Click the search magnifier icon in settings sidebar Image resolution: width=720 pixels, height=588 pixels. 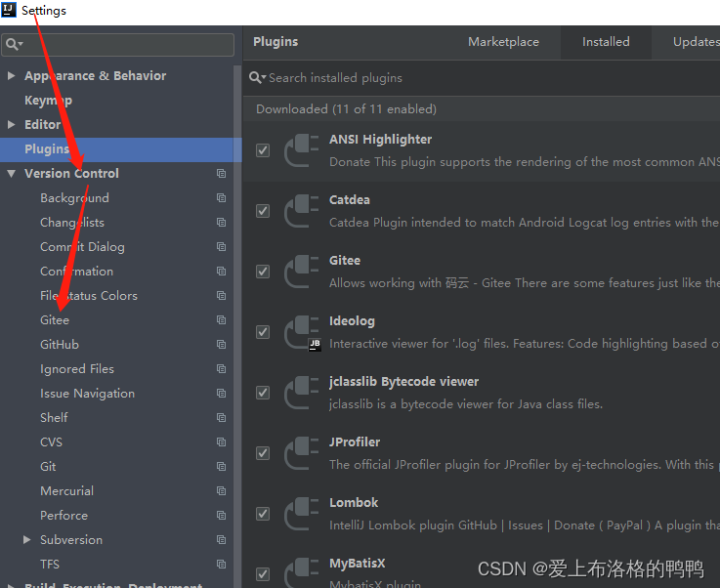pyautogui.click(x=14, y=44)
